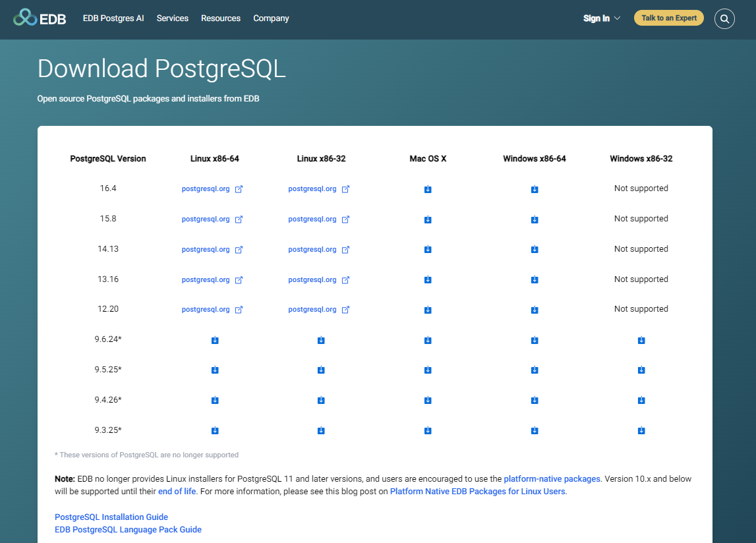Click the Mac OS X column header
Screen dimensions: 756x543
tap(428, 159)
